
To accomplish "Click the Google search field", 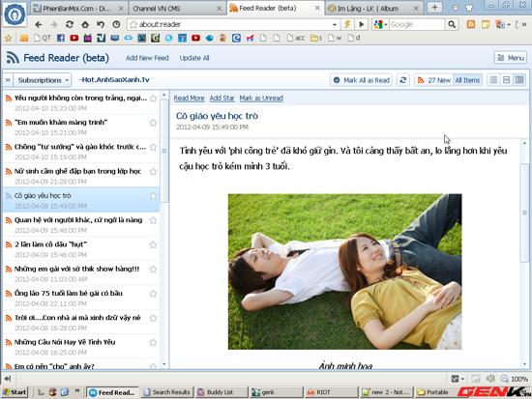I will tap(417, 24).
